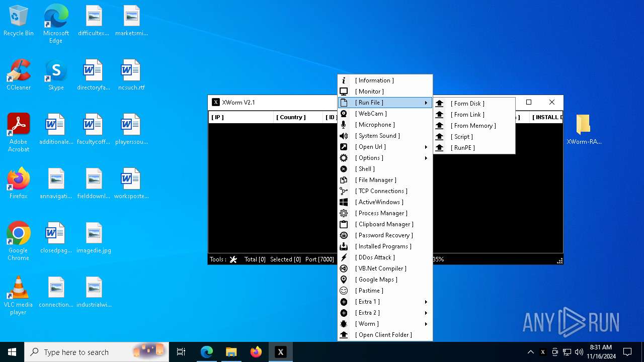Screen dimensions: 644x362
Task: Click the XWorm taskbar button
Action: 281,352
